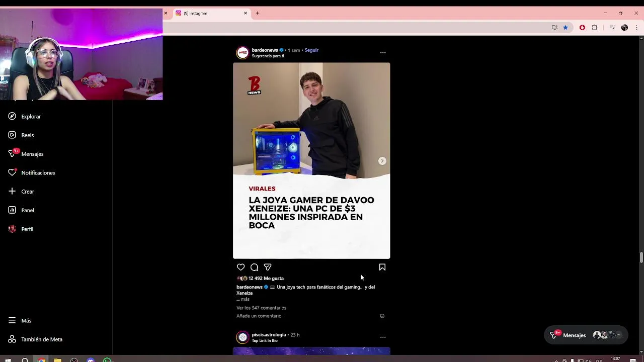Open the Chrome three-dot menu

(x=636, y=28)
